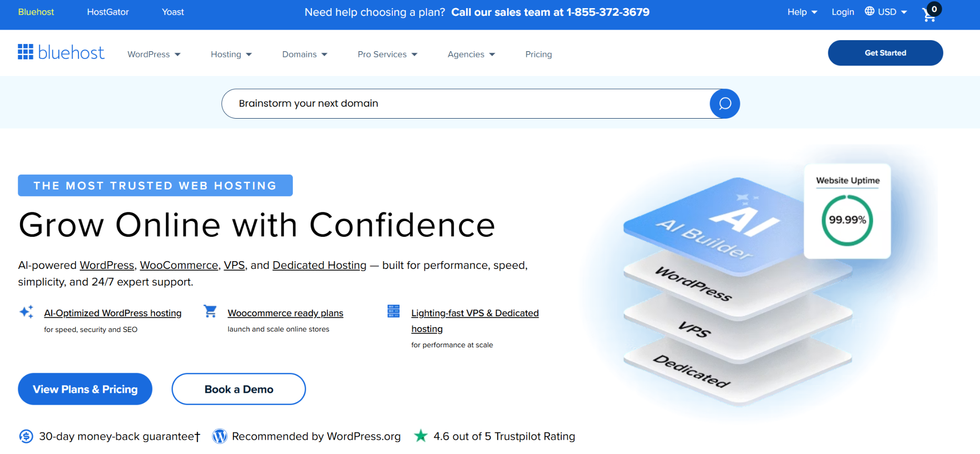Open the Pricing menu item
The image size is (980, 454).
(x=538, y=55)
